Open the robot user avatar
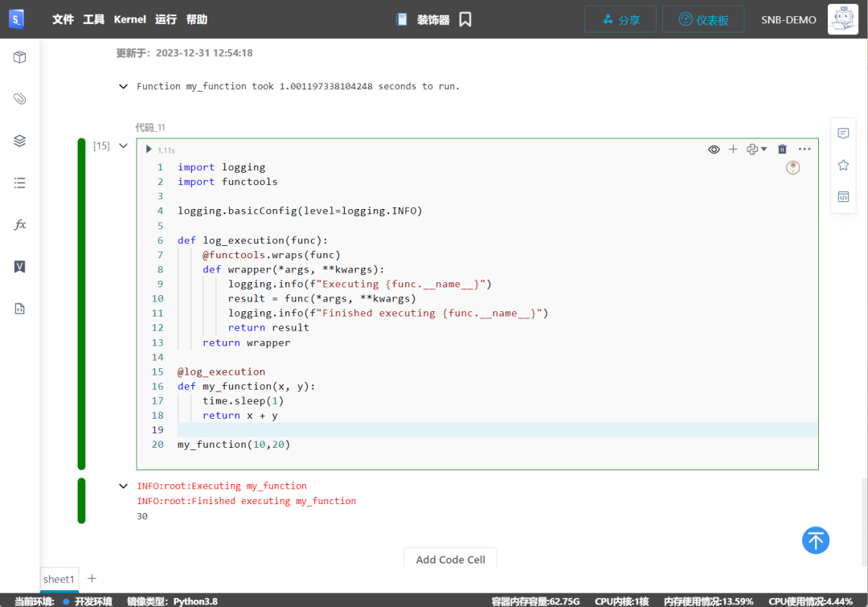Viewport: 868px width, 607px height. (x=842, y=19)
